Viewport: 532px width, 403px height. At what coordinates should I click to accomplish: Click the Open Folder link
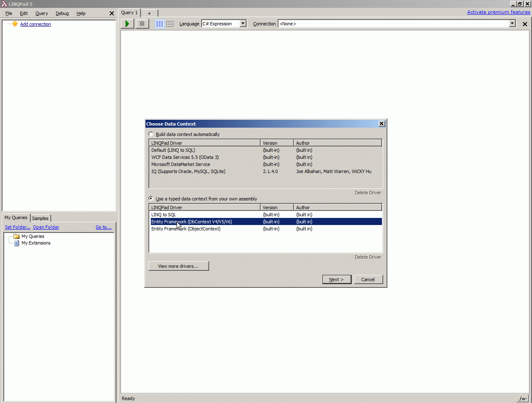point(46,227)
